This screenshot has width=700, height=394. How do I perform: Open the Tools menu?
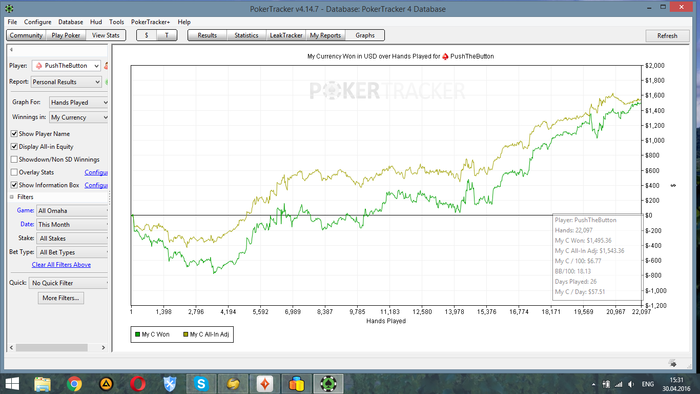tap(117, 22)
